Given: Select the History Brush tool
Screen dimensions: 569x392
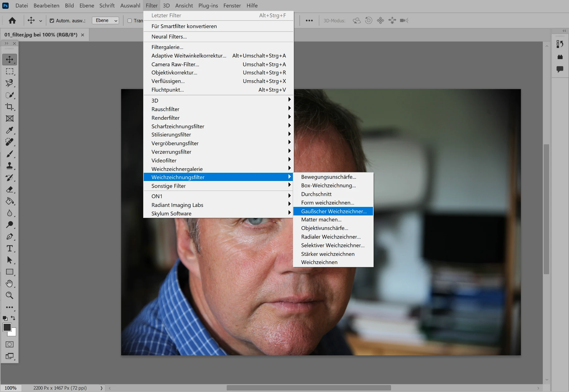Looking at the screenshot, I should point(9,178).
